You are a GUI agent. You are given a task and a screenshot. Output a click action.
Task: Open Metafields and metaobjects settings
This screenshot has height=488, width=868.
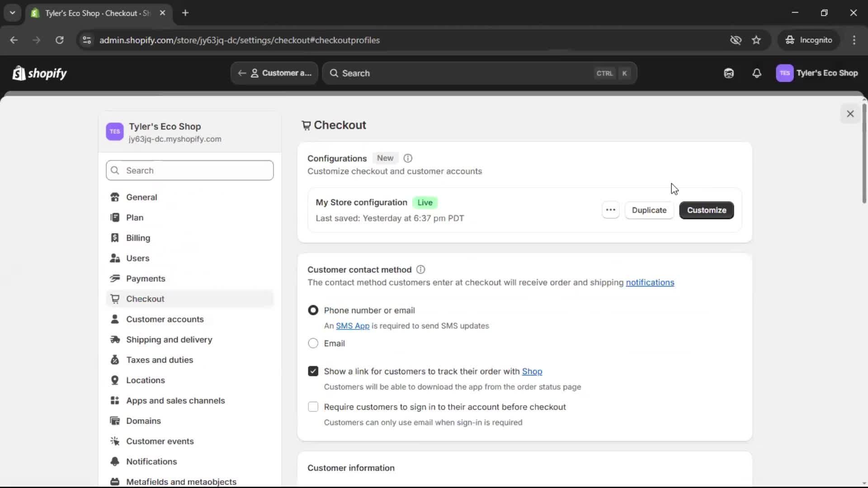(x=182, y=482)
